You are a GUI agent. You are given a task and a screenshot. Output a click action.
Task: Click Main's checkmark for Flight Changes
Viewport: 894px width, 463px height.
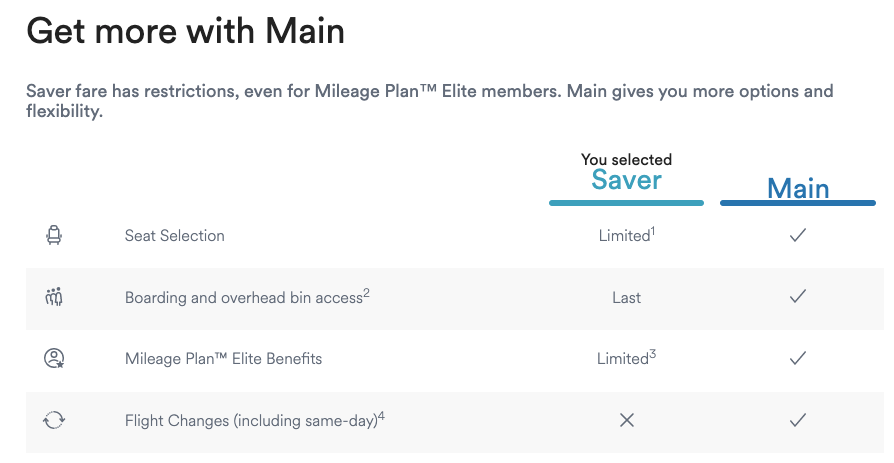pyautogui.click(x=798, y=420)
